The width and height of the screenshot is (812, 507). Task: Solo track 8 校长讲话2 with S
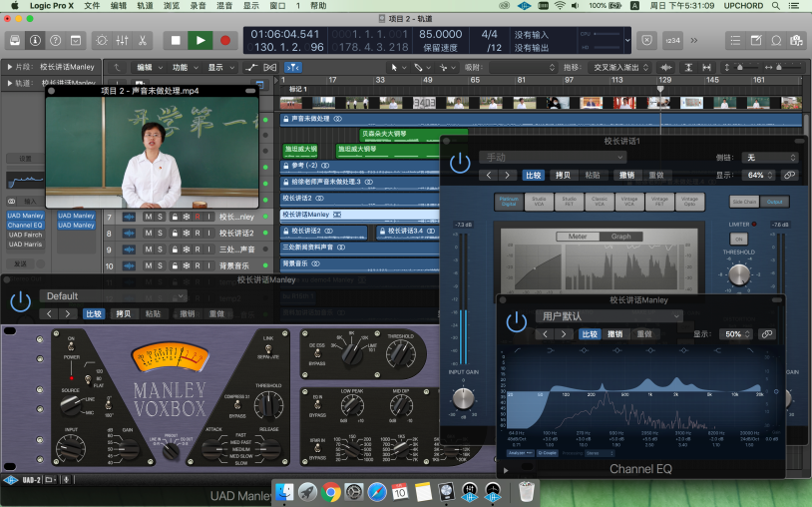click(x=160, y=234)
